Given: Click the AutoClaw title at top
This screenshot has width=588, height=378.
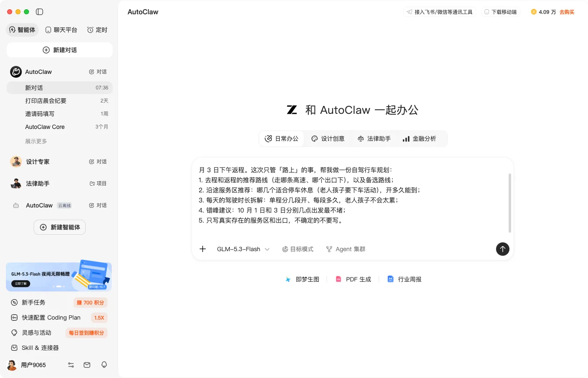Looking at the screenshot, I should tap(143, 12).
